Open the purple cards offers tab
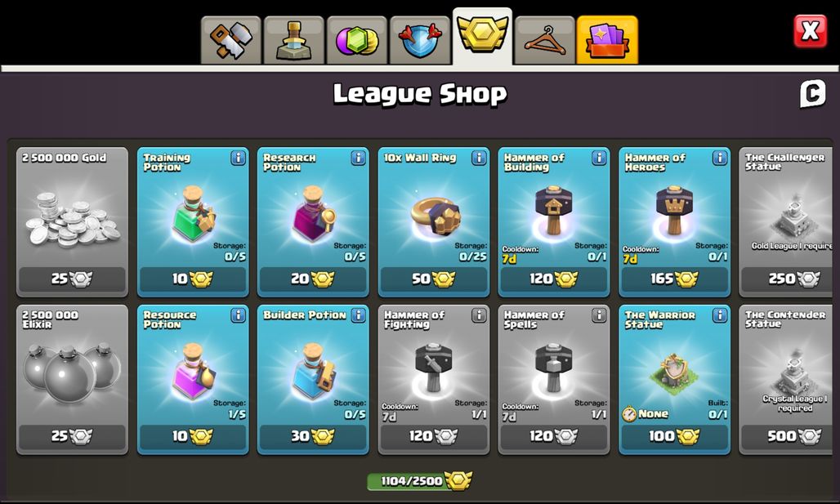The image size is (840, 504). coord(607,41)
